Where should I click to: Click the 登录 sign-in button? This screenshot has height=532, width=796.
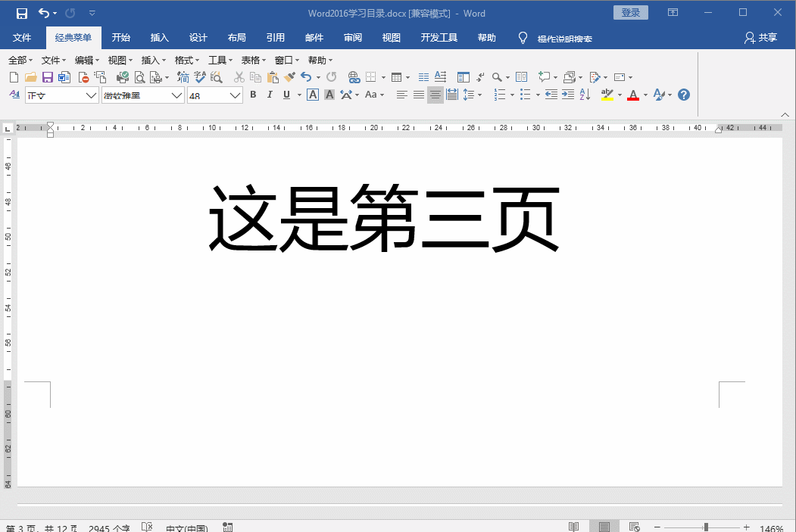pos(630,13)
